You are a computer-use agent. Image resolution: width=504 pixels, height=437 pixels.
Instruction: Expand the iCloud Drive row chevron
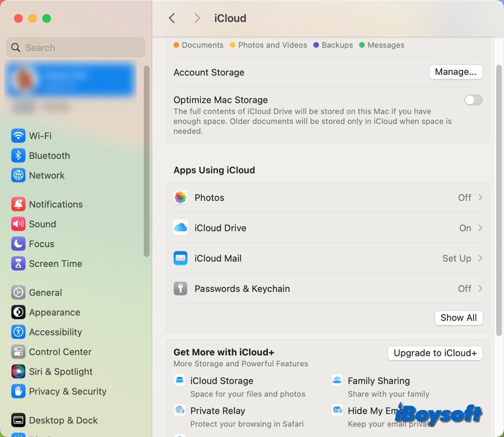click(x=480, y=228)
